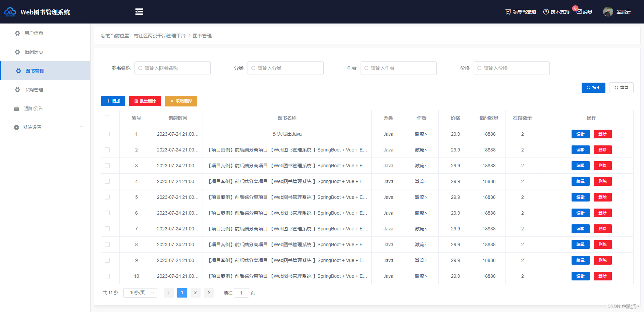Click the cloud logo icon
This screenshot has height=312, width=644.
point(10,12)
